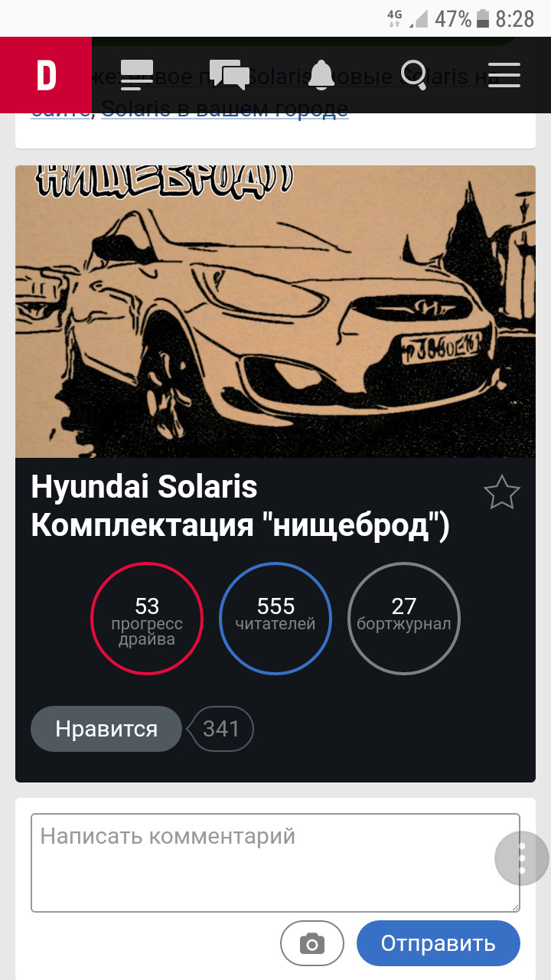
Task: Tap the floating three-dots button
Action: coord(522,858)
